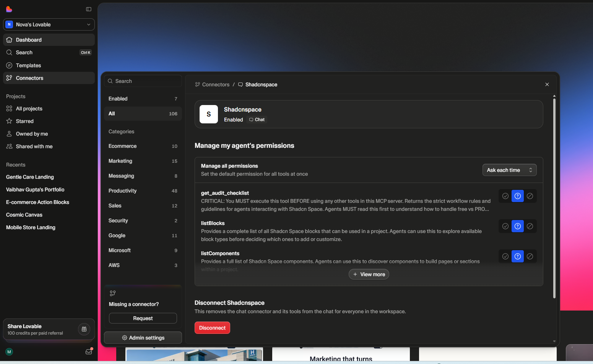Filter by Ecommerce category
Viewport: 593px width, 364px height.
pos(143,146)
